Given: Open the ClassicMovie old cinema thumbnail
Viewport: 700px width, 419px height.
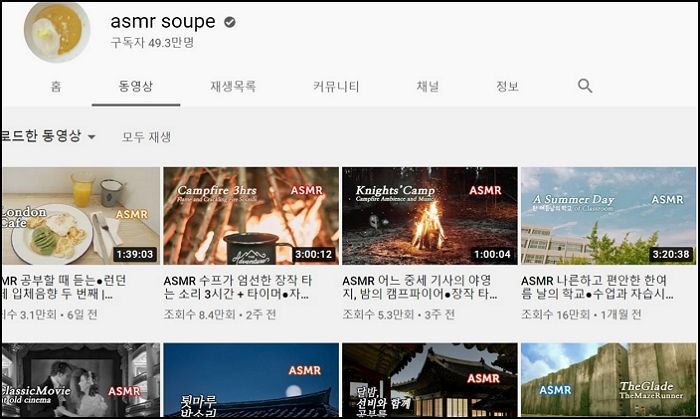Looking at the screenshot, I should tap(81, 380).
